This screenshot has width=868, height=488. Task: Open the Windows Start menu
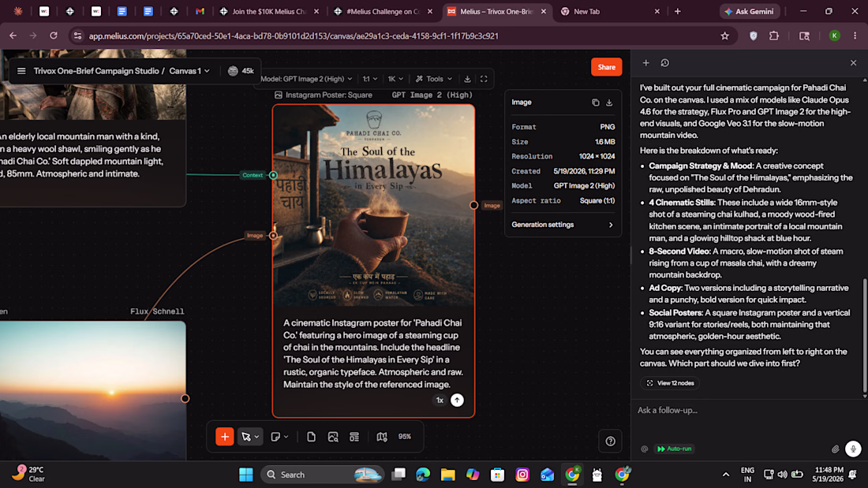click(245, 474)
